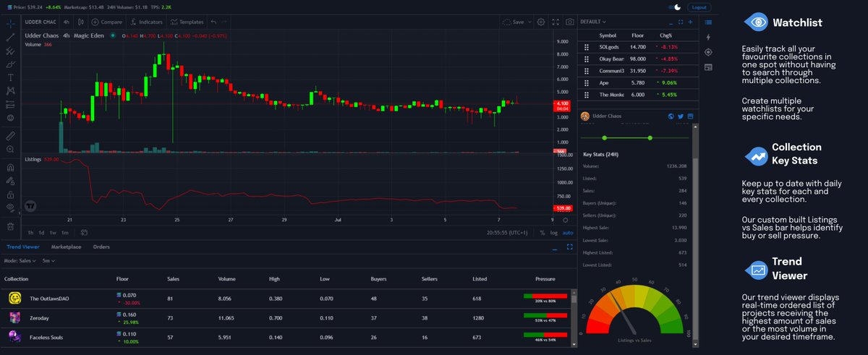Open the Indicators dialog
Screen dimensions: 868x355
[x=146, y=22]
